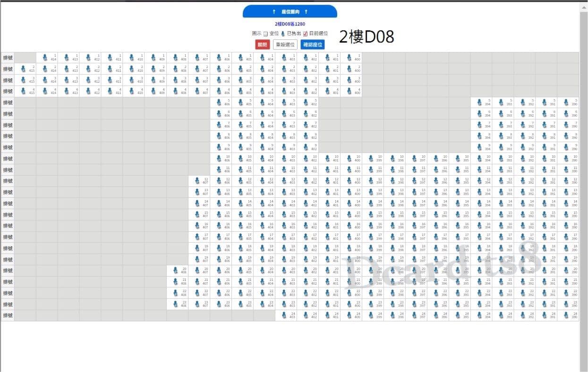Select seat 404 in row 17

[x=264, y=237]
